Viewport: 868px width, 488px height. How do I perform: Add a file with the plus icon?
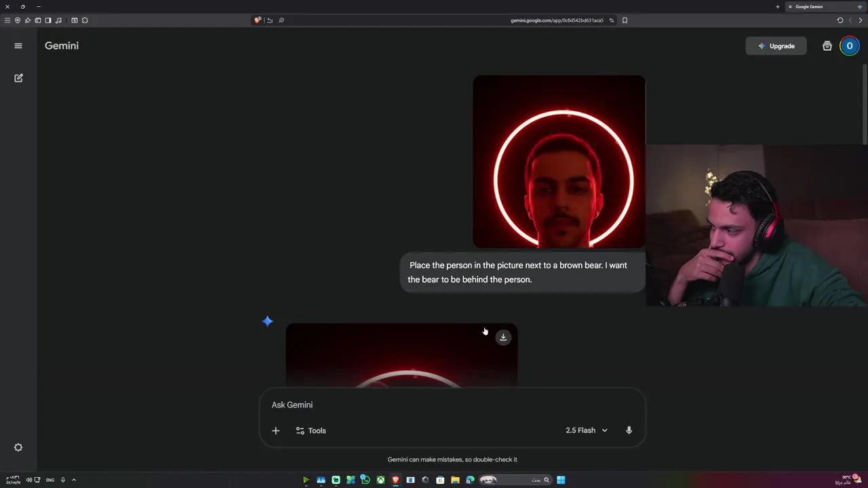[275, 430]
